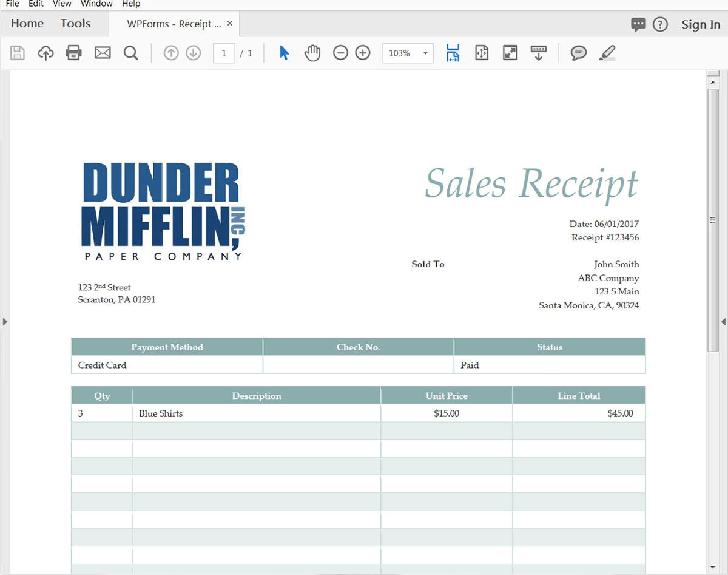Click the Paid status cell

[x=549, y=365]
